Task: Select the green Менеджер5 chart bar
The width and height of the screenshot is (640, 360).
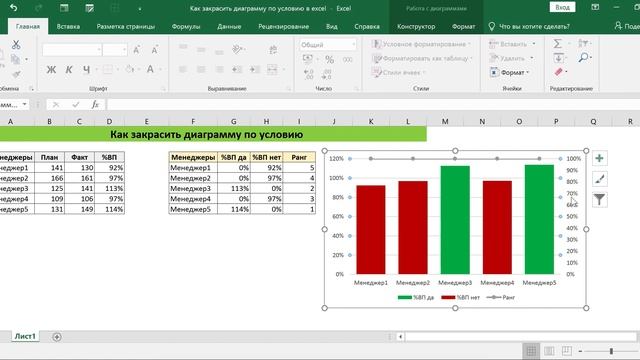Action: 539,220
